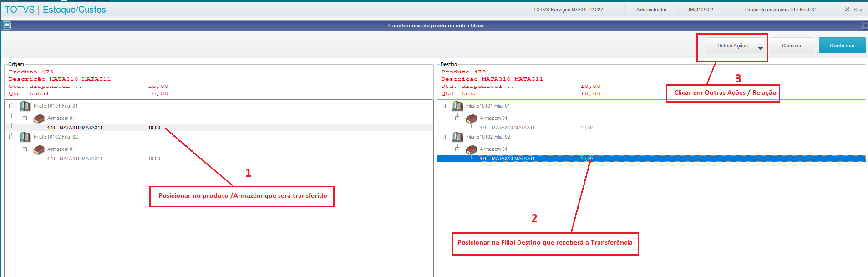Click Destino Filial E10102 building icon
868x277 pixels.
[458, 137]
